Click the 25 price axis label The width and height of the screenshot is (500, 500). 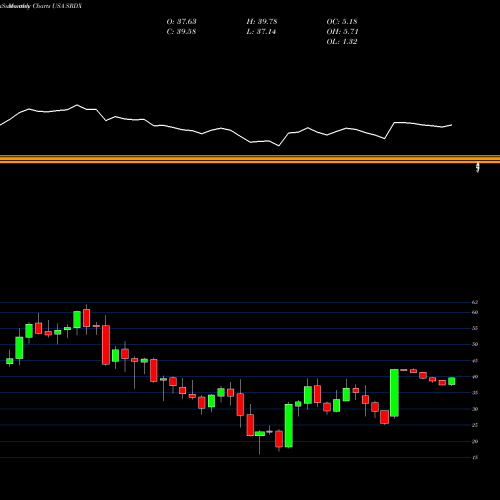pos(475,425)
